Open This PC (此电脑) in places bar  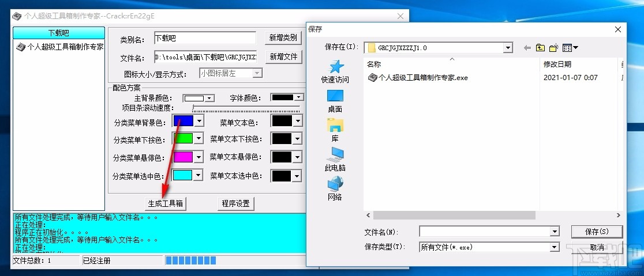click(x=335, y=160)
